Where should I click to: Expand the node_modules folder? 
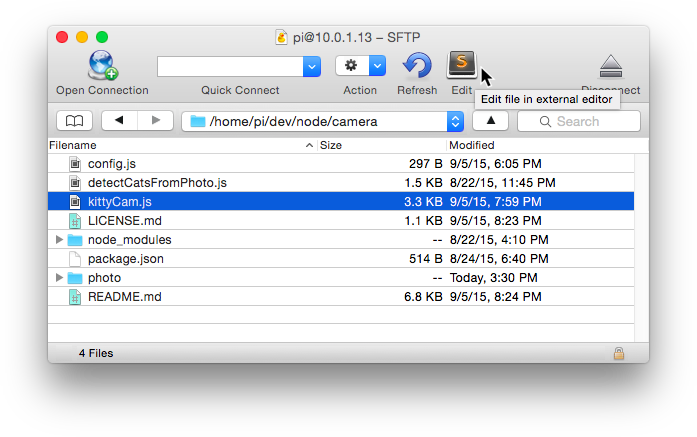59,240
